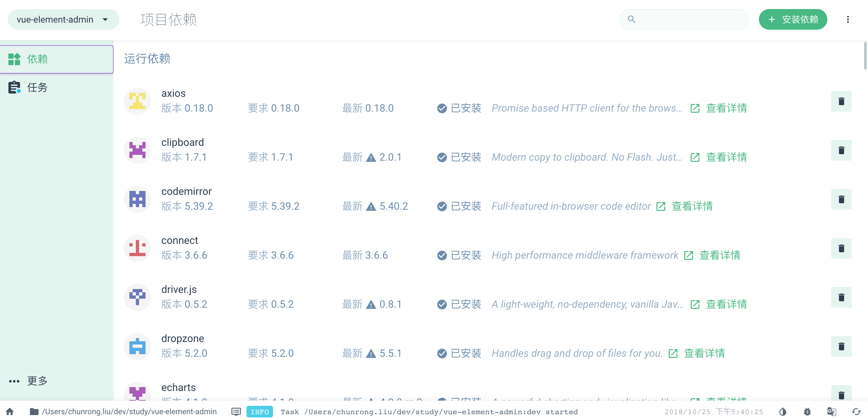Open the vue-element-admin project dropdown

pos(63,20)
